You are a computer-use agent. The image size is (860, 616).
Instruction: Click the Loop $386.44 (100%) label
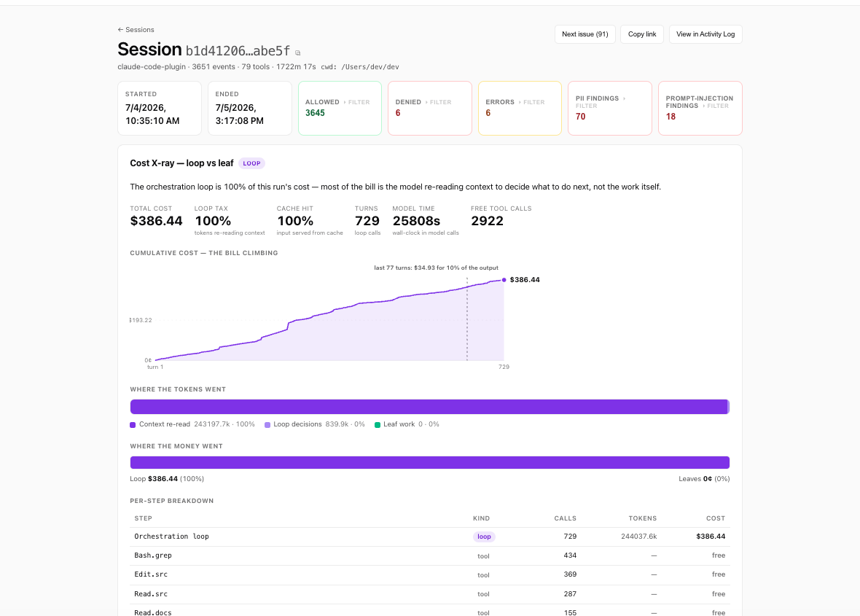pyautogui.click(x=167, y=479)
